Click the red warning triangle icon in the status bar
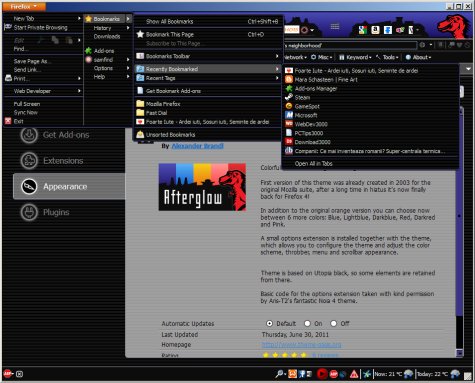This screenshot has height=383, width=475. click(x=354, y=374)
